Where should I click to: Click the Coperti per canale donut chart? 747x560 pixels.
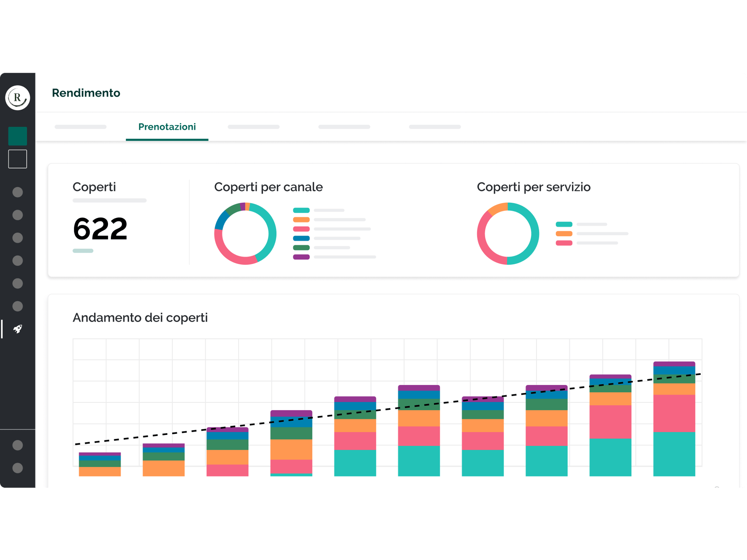tap(245, 234)
